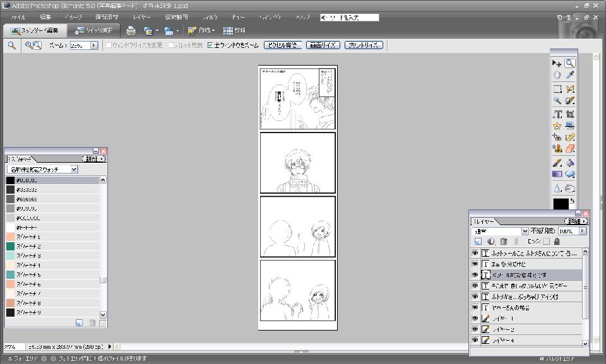Toggle visibility of レイヤー 4
This screenshot has width=606, height=364.
point(475,340)
